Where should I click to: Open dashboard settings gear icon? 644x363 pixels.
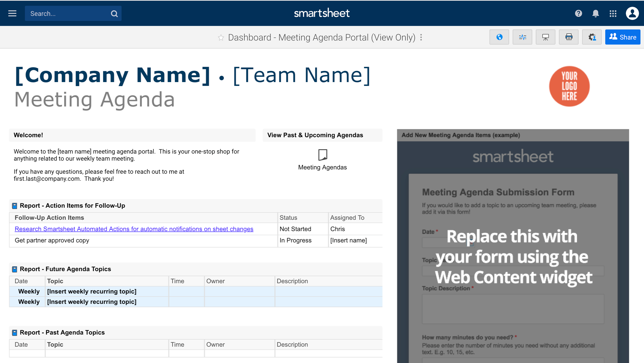coord(592,37)
